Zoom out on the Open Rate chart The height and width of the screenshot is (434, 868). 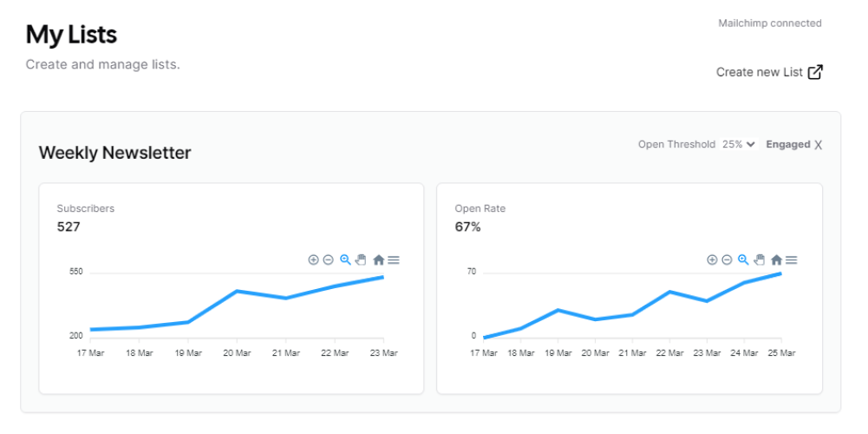[x=727, y=260]
